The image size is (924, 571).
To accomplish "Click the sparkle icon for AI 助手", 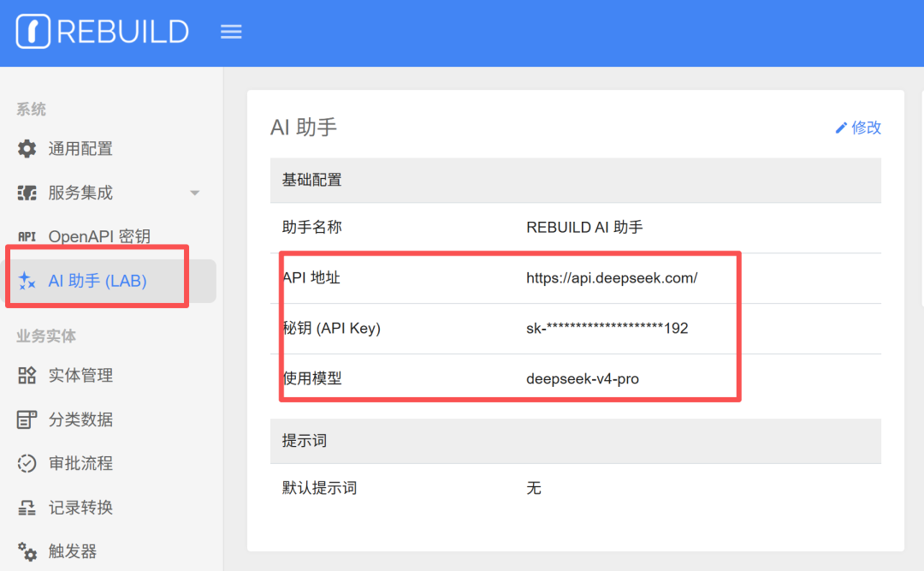I will tap(27, 281).
